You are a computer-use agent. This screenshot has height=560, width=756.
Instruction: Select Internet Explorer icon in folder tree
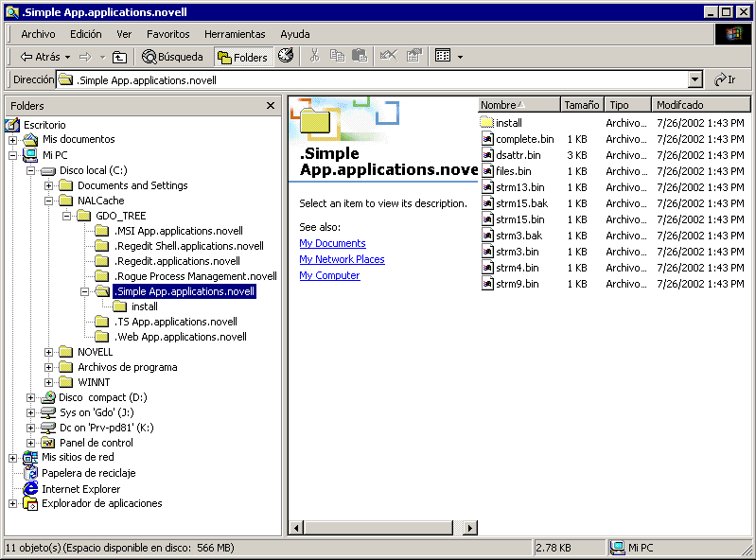[x=31, y=489]
